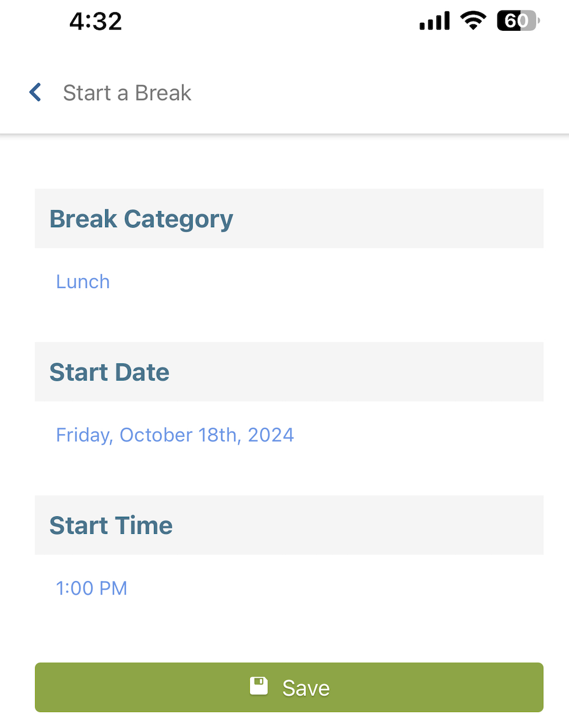Tap the Start Time section header
The height and width of the screenshot is (728, 569).
pyautogui.click(x=289, y=525)
